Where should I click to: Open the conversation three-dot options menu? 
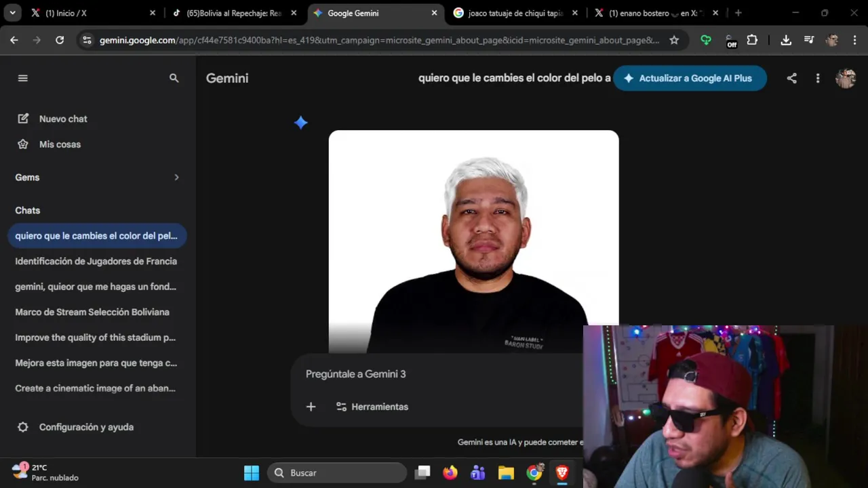click(x=818, y=78)
